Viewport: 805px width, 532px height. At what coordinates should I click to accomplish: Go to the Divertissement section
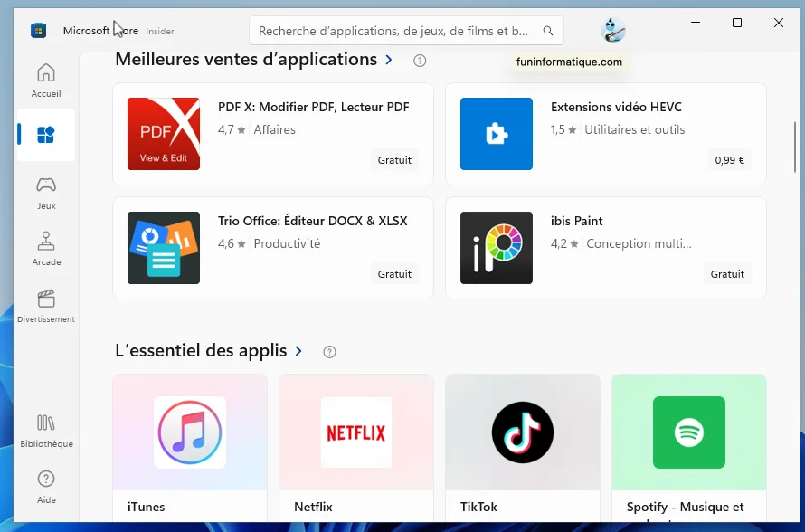click(x=45, y=305)
